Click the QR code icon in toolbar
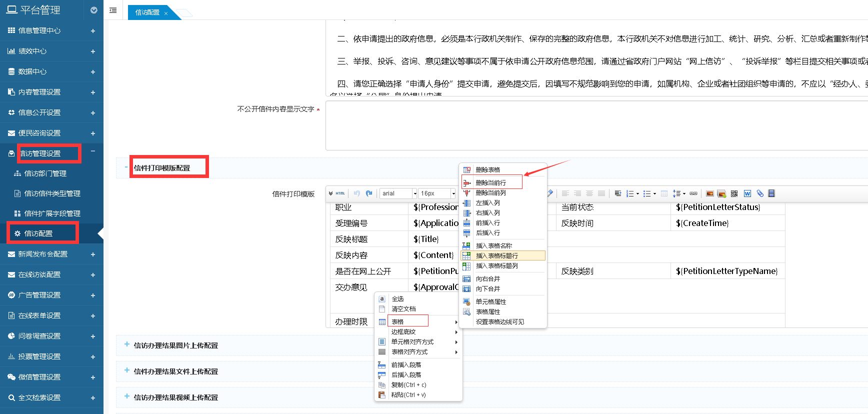This screenshot has height=414, width=868. pos(734,193)
